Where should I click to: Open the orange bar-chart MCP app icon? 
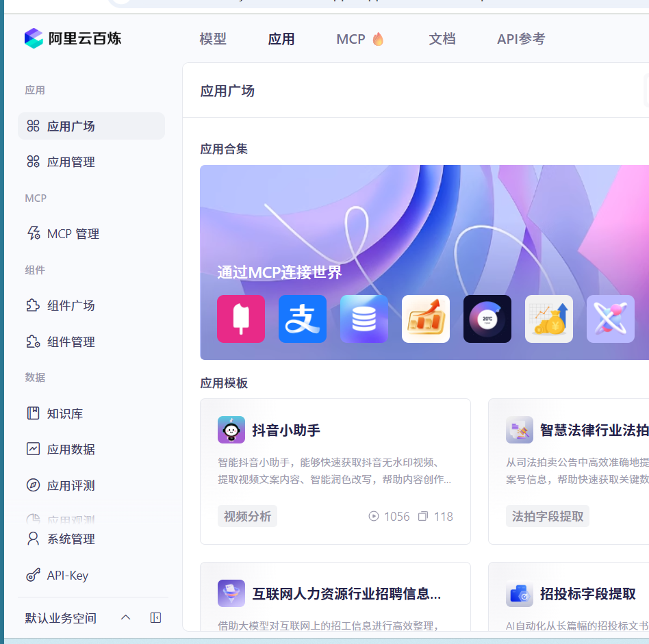tap(426, 319)
